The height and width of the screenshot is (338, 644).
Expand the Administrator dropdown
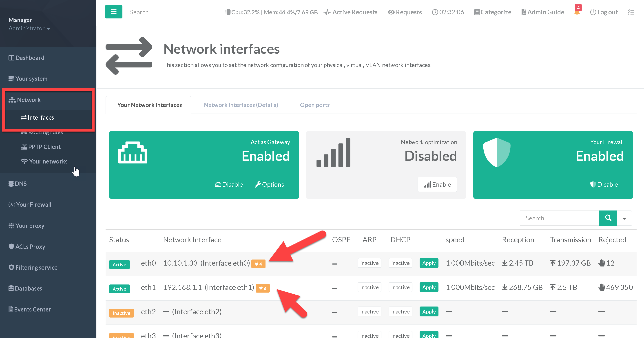click(29, 29)
